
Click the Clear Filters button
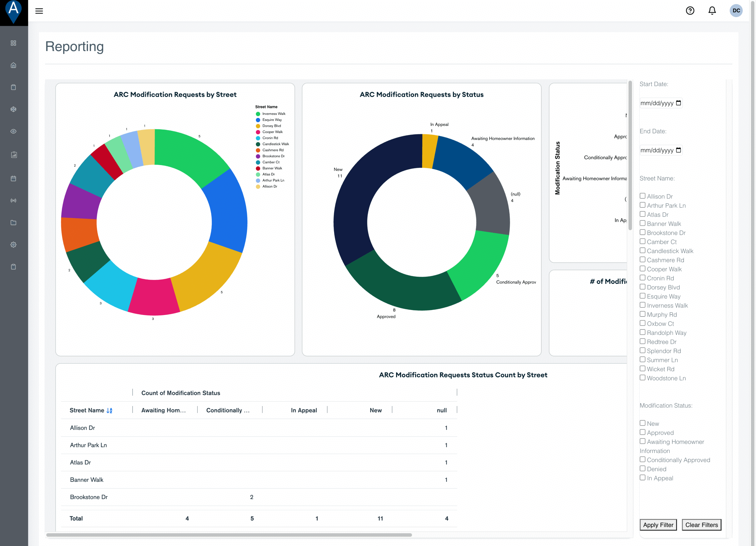point(701,525)
